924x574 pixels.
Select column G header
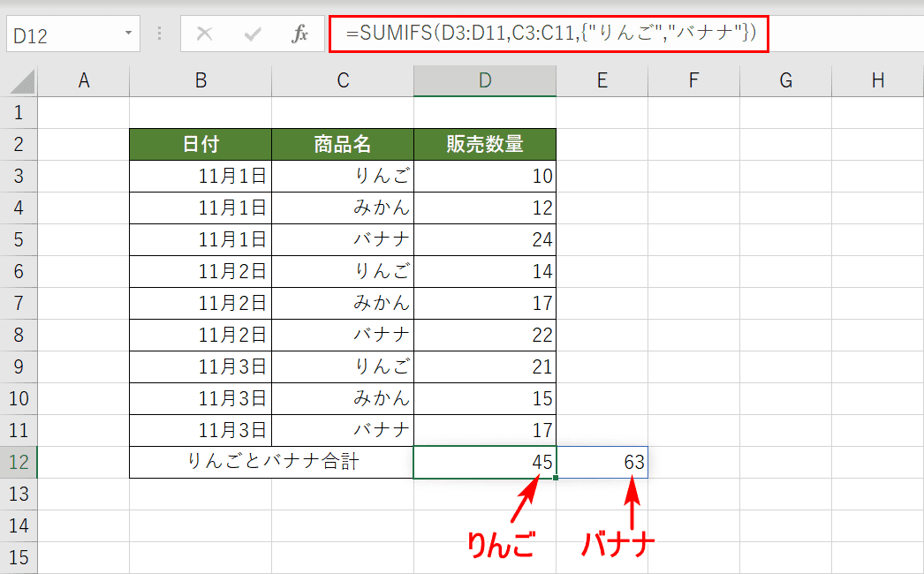click(785, 80)
